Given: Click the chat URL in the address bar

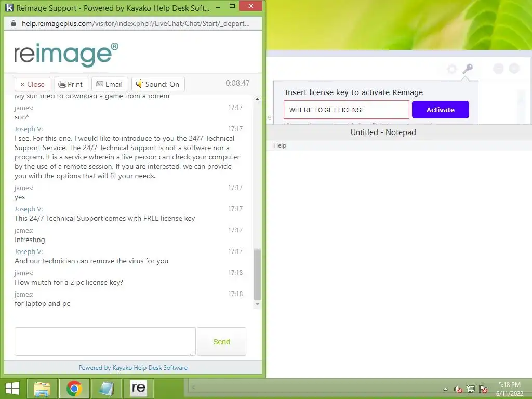Looking at the screenshot, I should 136,23.
